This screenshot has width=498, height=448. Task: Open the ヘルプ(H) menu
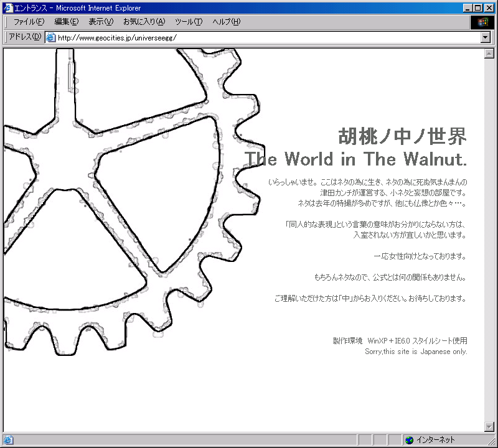coord(226,22)
